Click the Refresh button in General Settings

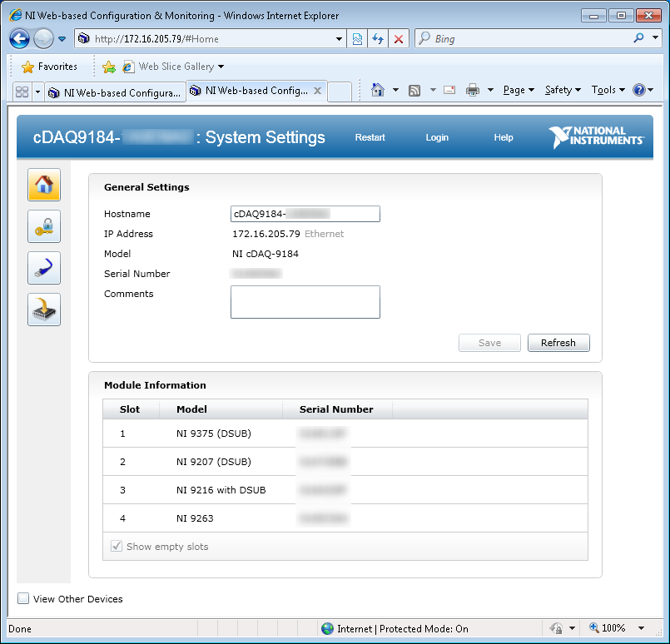pyautogui.click(x=558, y=343)
